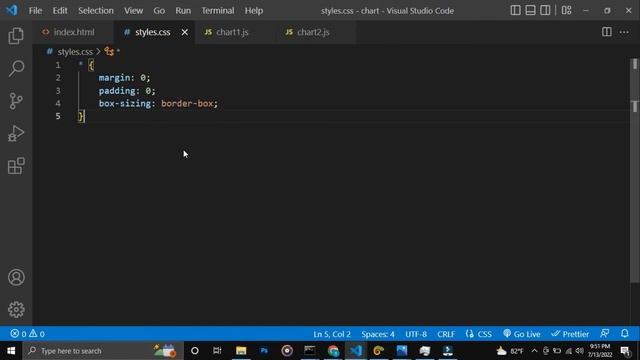
Task: Open the Terminal menu
Action: click(x=218, y=11)
